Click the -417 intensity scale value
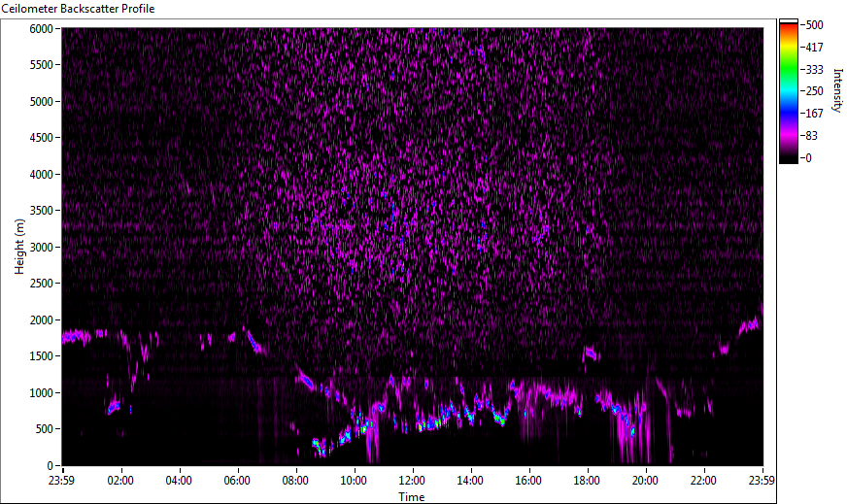Screen dimensions: 847x504 click(x=813, y=47)
